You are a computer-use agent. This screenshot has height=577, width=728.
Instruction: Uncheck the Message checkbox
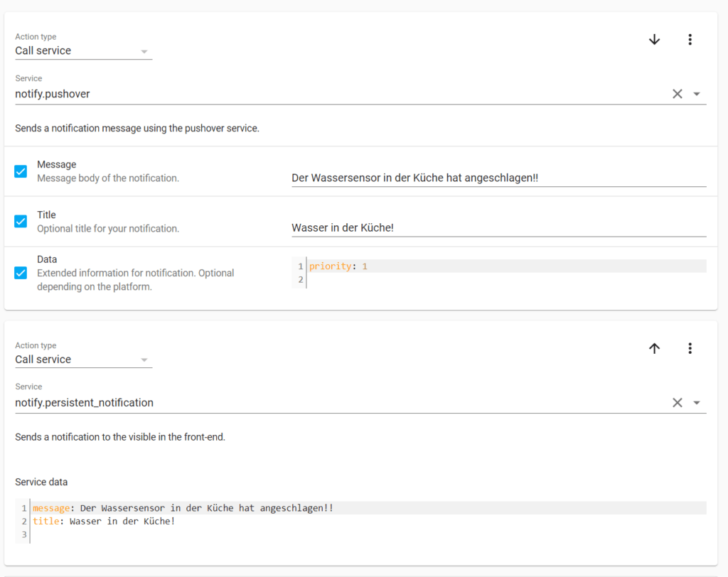click(21, 171)
